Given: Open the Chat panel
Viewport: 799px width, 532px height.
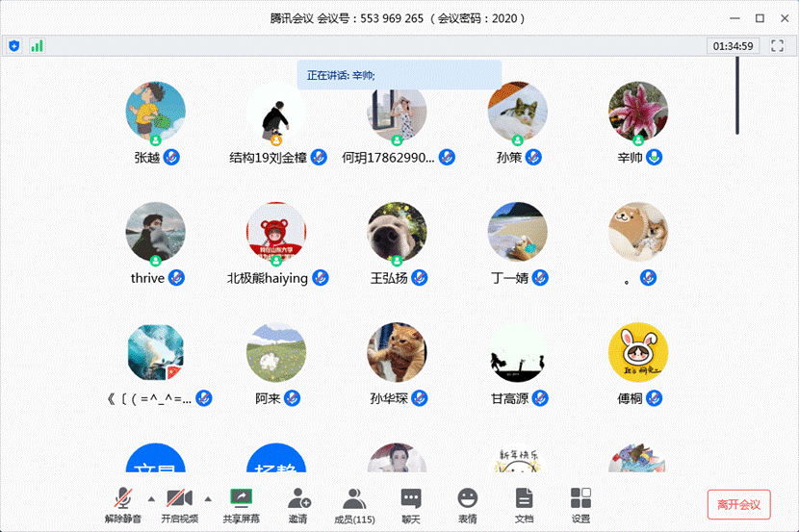Looking at the screenshot, I should point(411,504).
